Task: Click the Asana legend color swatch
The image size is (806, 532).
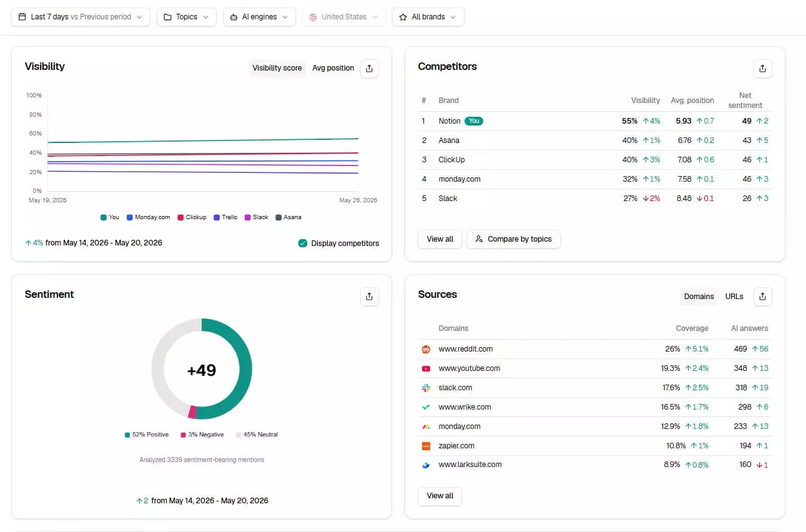Action: click(x=278, y=217)
